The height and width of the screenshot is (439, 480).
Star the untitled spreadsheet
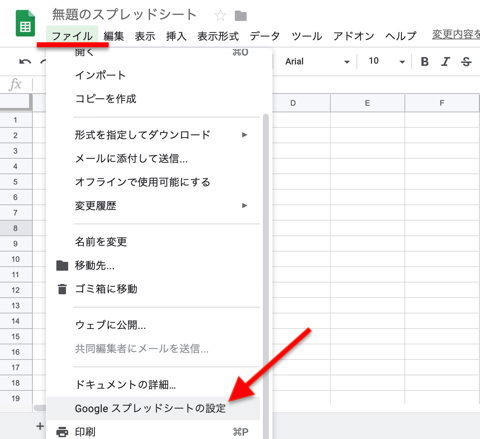(x=220, y=15)
